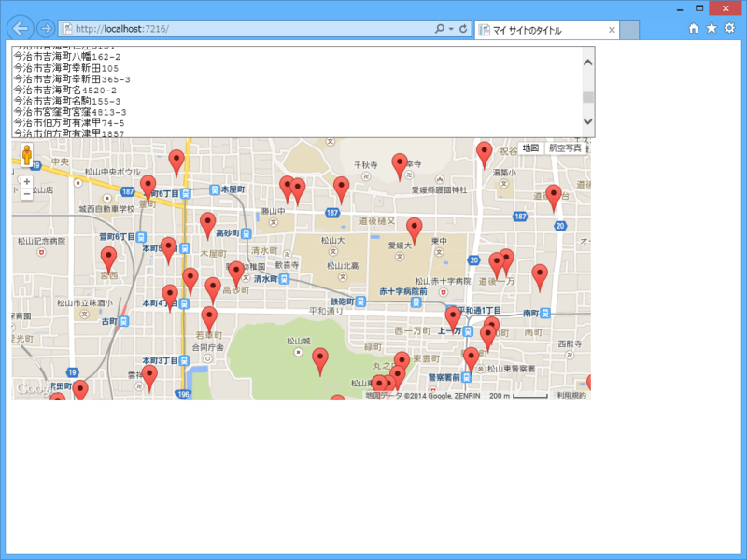Switch map to 航空写真 view

coord(565,148)
